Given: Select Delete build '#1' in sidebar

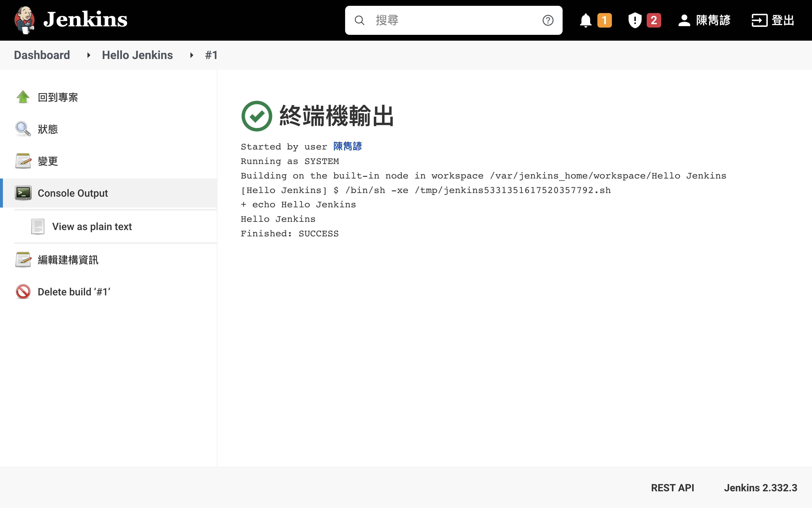Looking at the screenshot, I should tap(74, 292).
